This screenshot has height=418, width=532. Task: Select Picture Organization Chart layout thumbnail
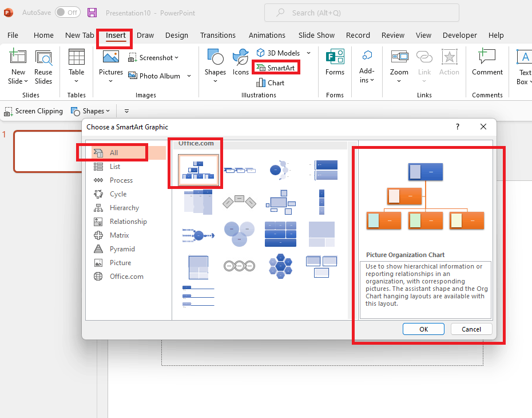(x=198, y=170)
